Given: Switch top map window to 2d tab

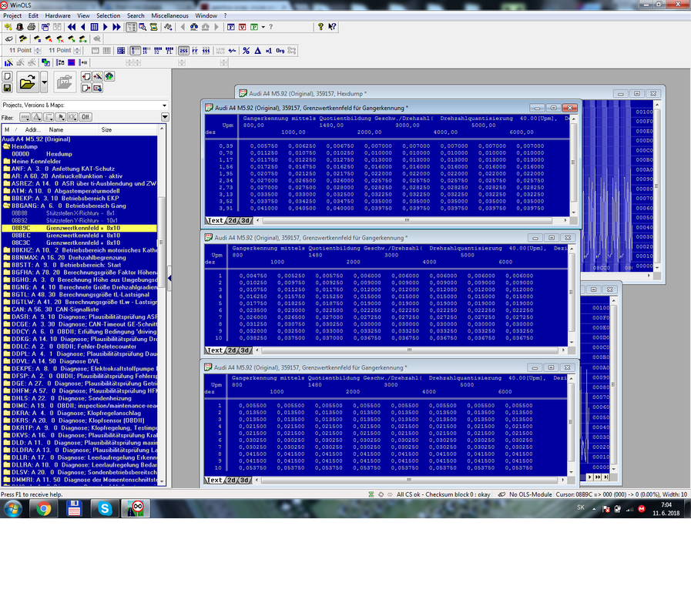Looking at the screenshot, I should coord(232,220).
